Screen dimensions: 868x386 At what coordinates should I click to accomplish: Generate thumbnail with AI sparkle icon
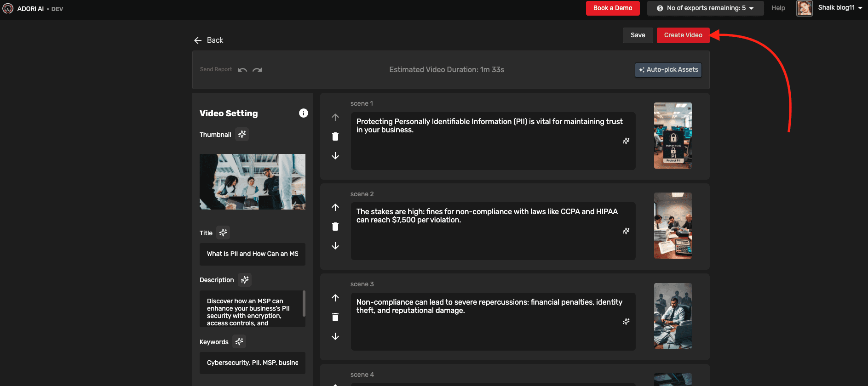(x=242, y=134)
